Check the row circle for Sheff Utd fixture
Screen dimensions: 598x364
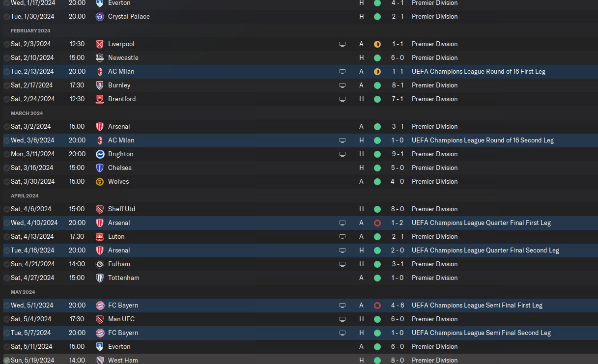(x=6, y=209)
